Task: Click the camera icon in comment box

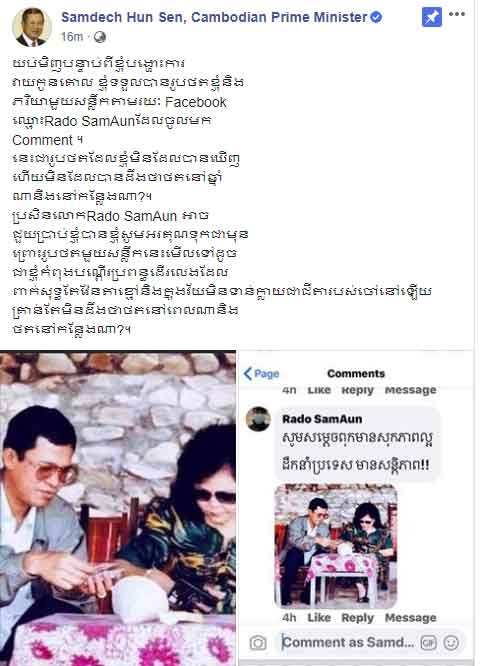Action: (x=258, y=643)
